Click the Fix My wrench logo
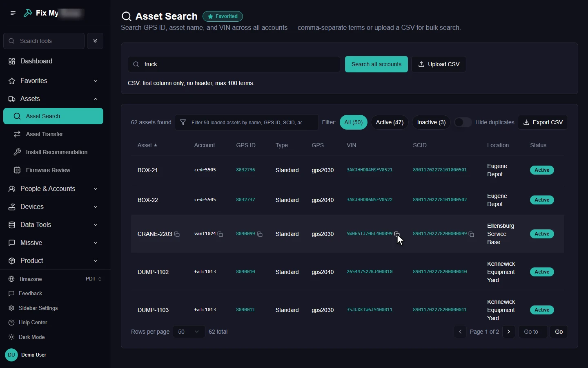Image resolution: width=588 pixels, height=368 pixels. coord(28,13)
